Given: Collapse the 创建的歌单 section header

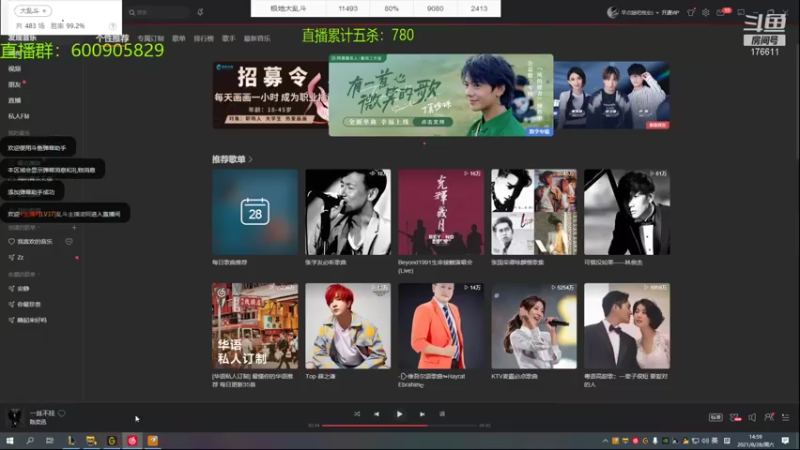Looking at the screenshot, I should [x=24, y=227].
